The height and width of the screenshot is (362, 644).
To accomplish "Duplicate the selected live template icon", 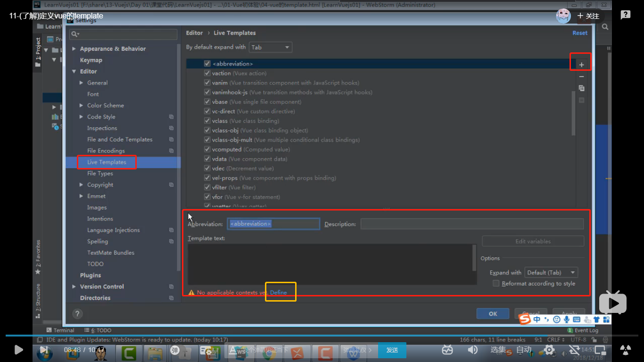I will (x=581, y=88).
